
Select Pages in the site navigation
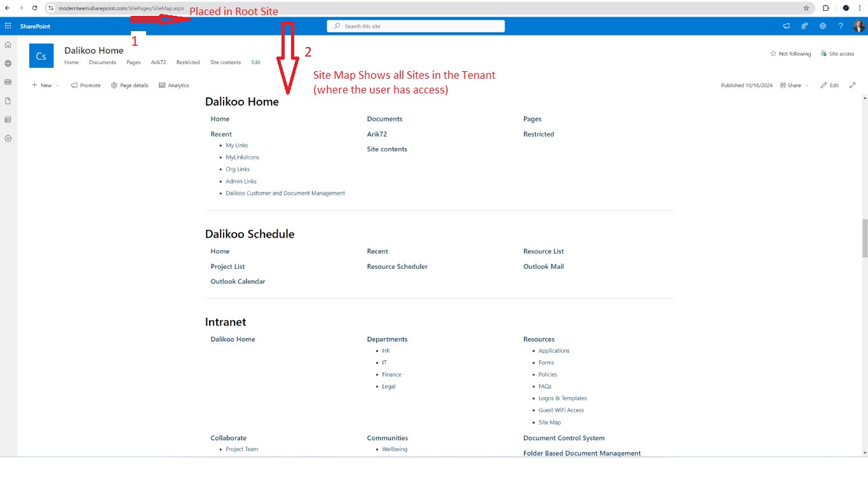coord(133,62)
